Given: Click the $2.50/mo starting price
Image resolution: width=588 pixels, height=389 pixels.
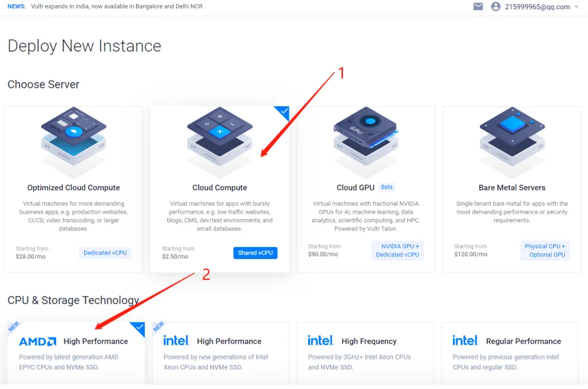Looking at the screenshot, I should click(x=175, y=257).
